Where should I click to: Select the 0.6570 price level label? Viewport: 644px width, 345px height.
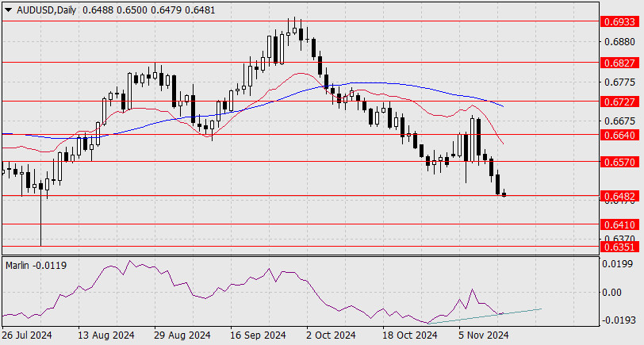(x=619, y=163)
